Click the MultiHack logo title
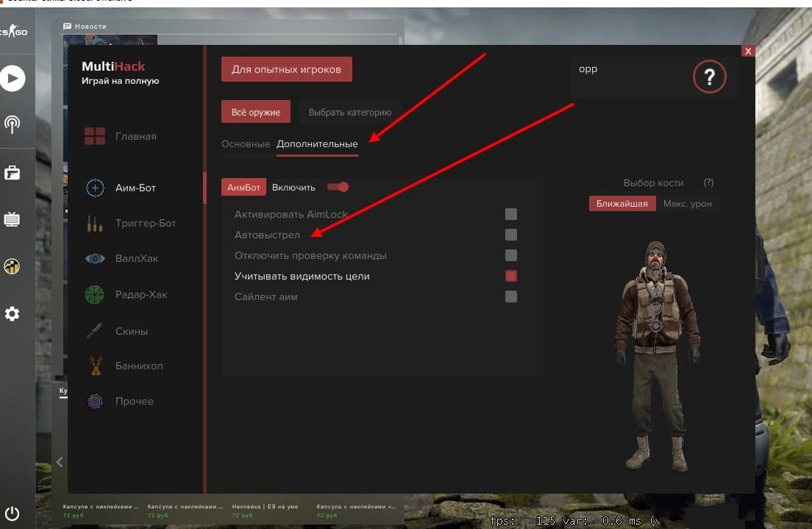 tap(113, 66)
